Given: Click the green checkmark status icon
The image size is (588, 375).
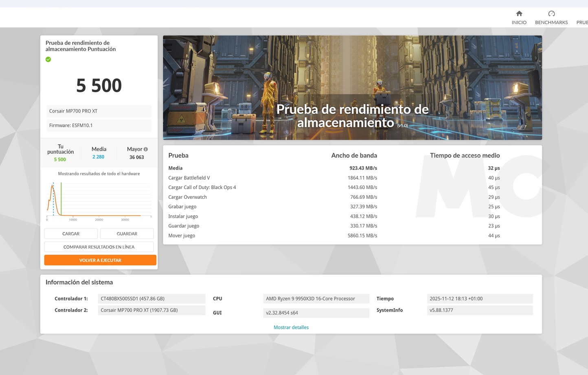Looking at the screenshot, I should pos(48,59).
